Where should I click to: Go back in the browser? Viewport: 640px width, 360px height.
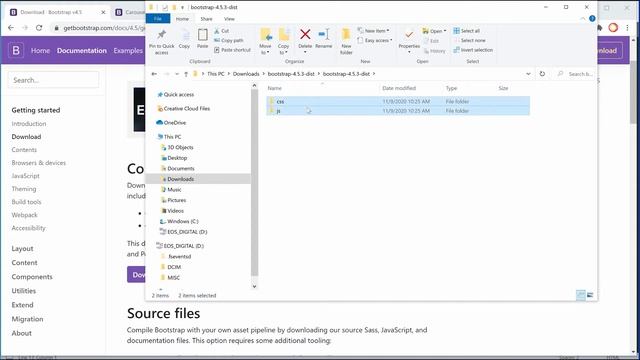pyautogui.click(x=11, y=28)
